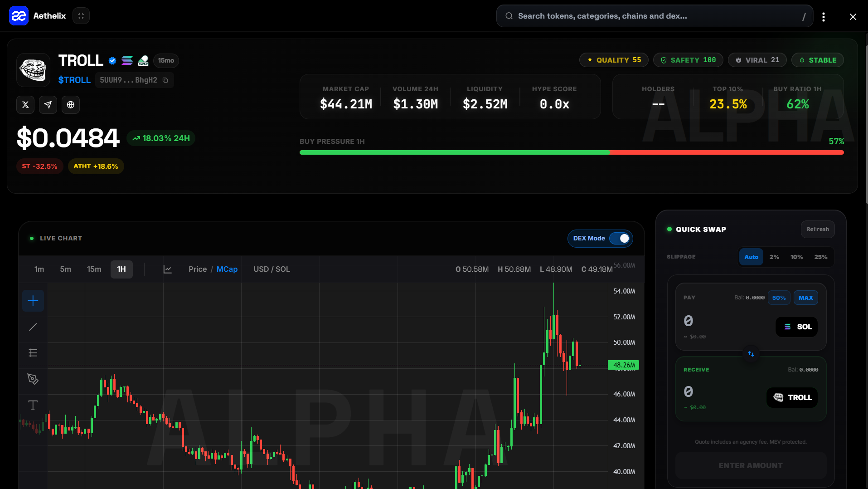
Task: Click the HYPE SCORE 0.0x value
Action: point(554,104)
